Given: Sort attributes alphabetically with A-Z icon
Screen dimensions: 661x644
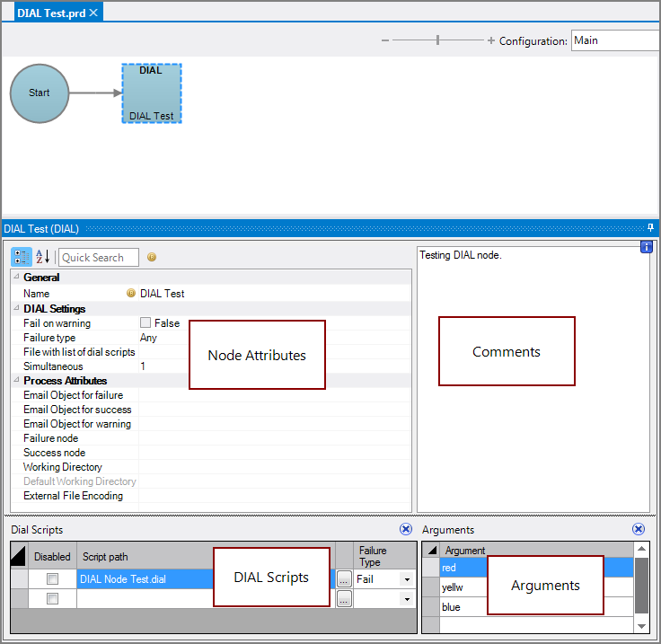Looking at the screenshot, I should pos(42,257).
